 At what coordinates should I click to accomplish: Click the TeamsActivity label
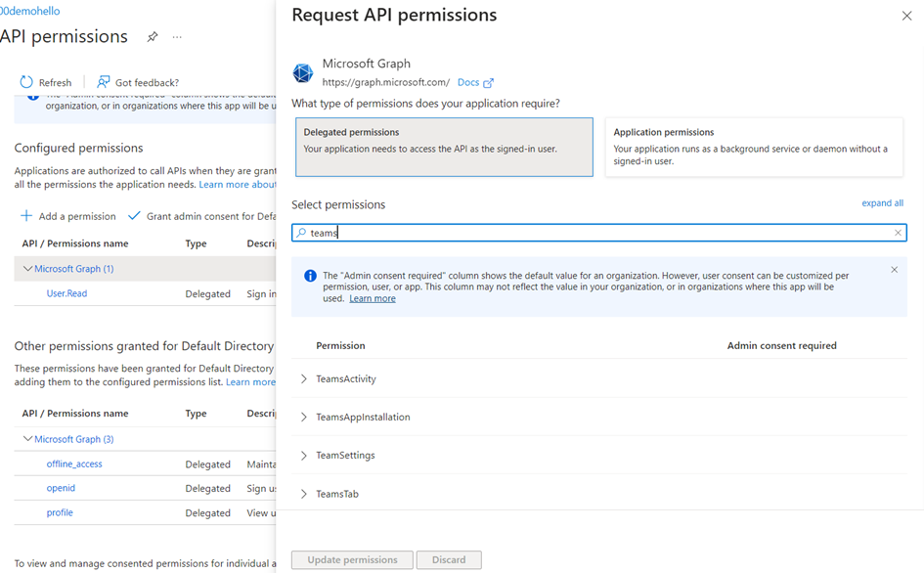tap(346, 378)
